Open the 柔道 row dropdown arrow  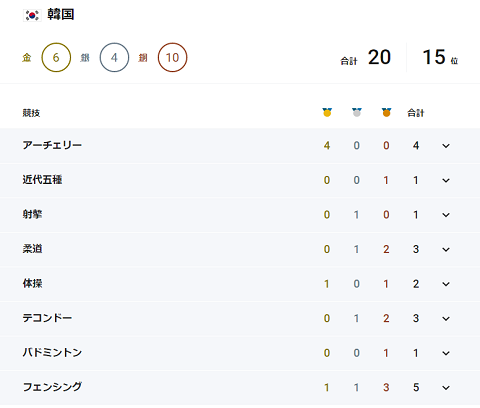tap(446, 249)
